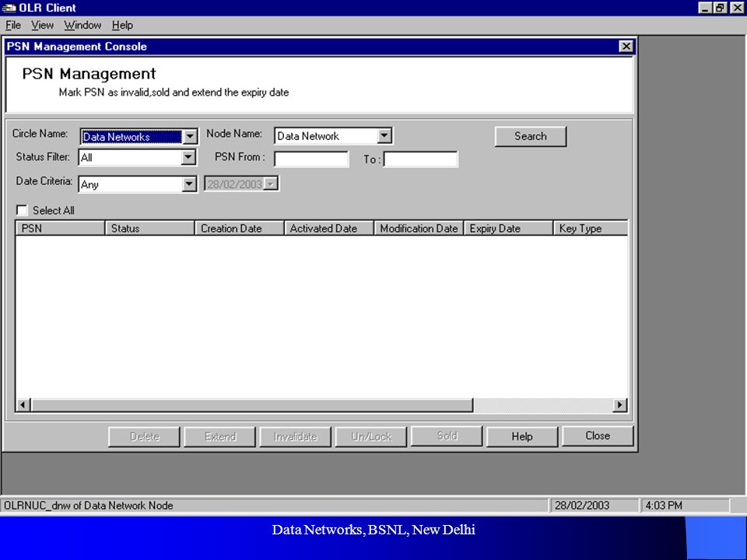This screenshot has width=747, height=560.
Task: Click the Close button at bottom
Action: pyautogui.click(x=598, y=436)
